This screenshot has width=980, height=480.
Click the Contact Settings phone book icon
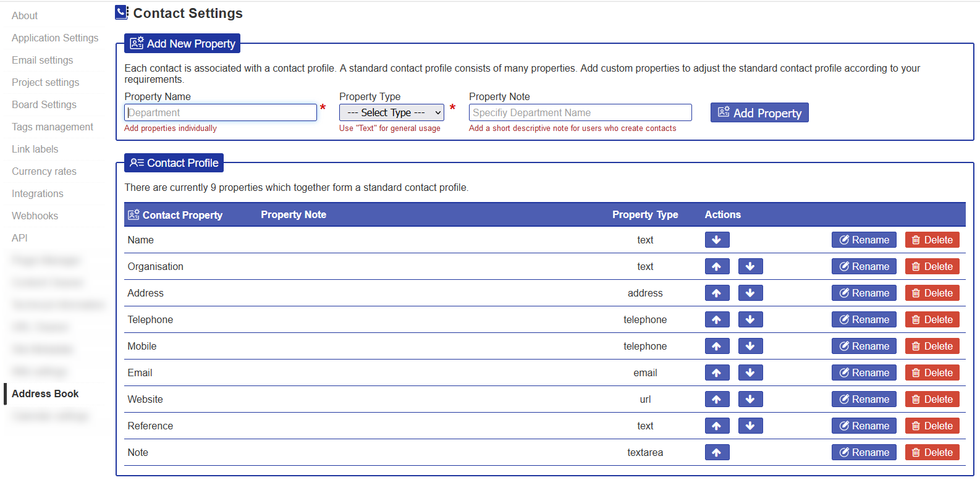(x=122, y=12)
